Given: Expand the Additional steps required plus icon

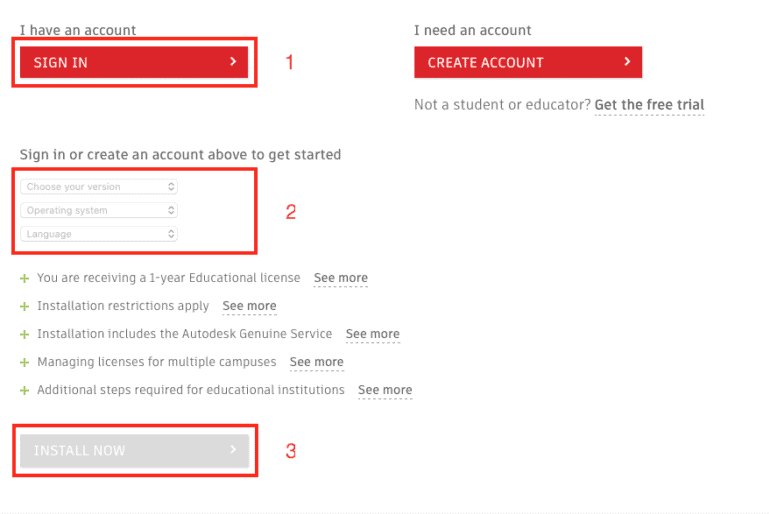Looking at the screenshot, I should [x=25, y=390].
